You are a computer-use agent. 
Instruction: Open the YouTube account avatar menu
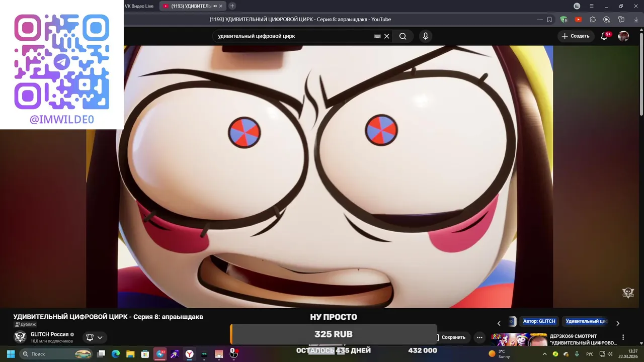623,36
